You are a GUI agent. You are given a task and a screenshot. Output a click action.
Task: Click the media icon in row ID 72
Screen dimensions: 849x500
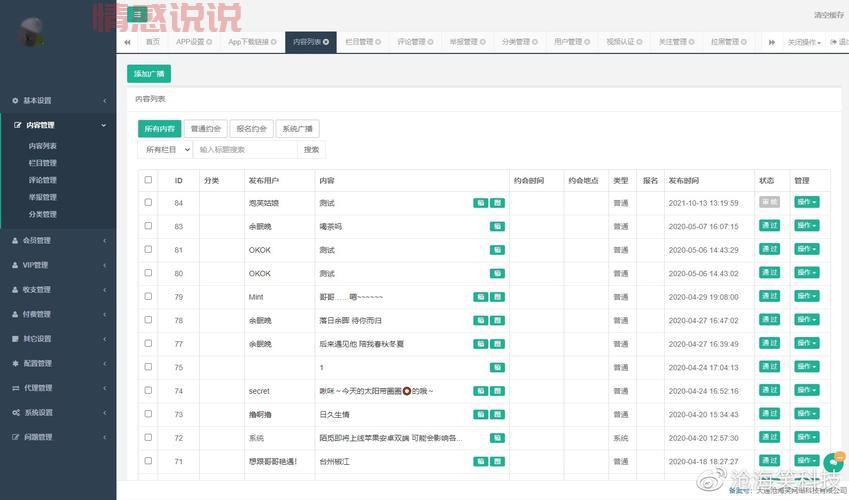pos(497,438)
